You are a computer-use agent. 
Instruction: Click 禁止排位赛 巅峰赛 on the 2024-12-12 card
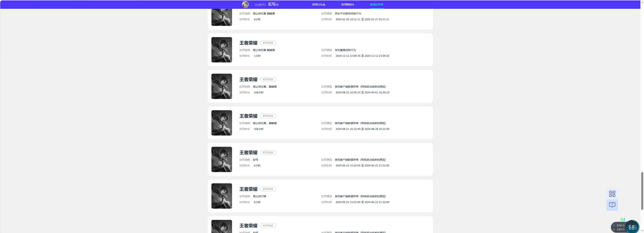pos(264,50)
